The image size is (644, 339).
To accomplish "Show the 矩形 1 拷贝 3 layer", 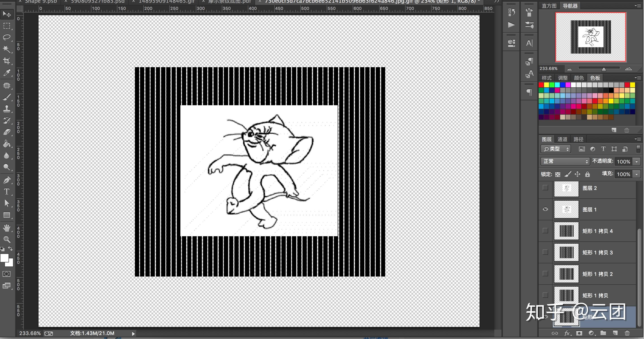I will pyautogui.click(x=545, y=252).
